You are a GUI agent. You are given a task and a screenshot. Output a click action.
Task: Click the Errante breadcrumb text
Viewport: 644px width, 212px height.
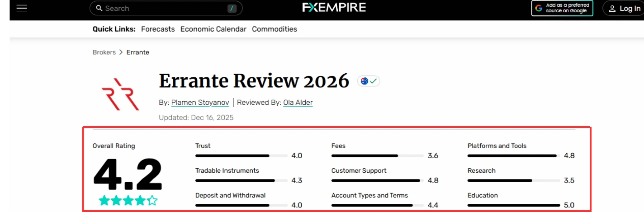pos(138,52)
